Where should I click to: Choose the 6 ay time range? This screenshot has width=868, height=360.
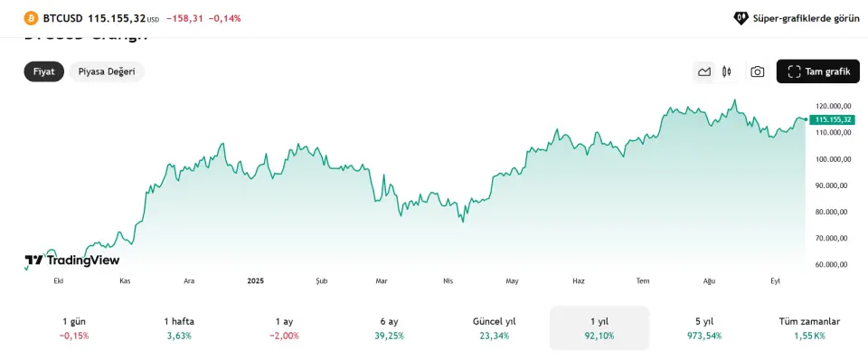pos(389,327)
